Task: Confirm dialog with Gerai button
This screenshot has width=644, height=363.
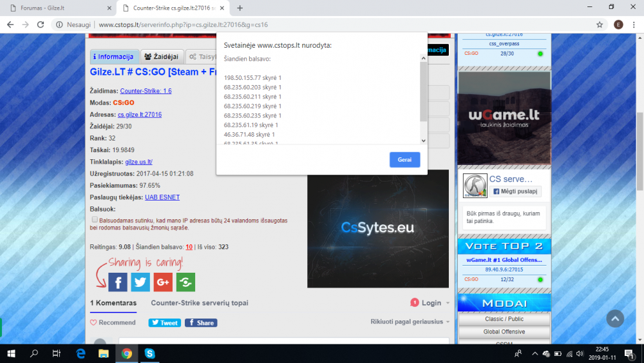Action: 404,159
